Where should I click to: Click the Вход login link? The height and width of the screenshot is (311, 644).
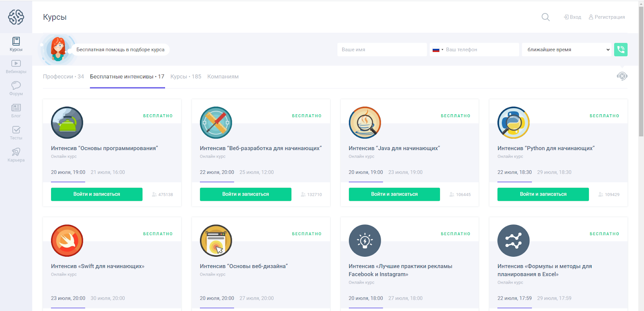[572, 17]
